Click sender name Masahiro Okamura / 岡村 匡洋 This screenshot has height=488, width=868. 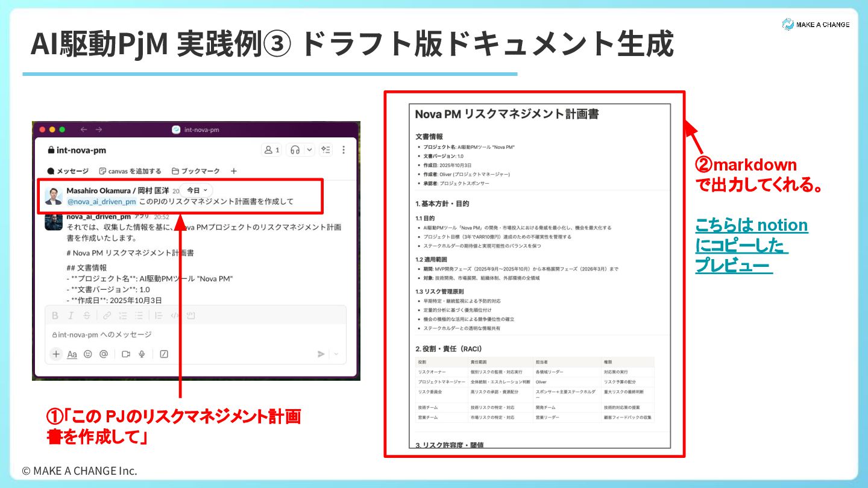[118, 190]
